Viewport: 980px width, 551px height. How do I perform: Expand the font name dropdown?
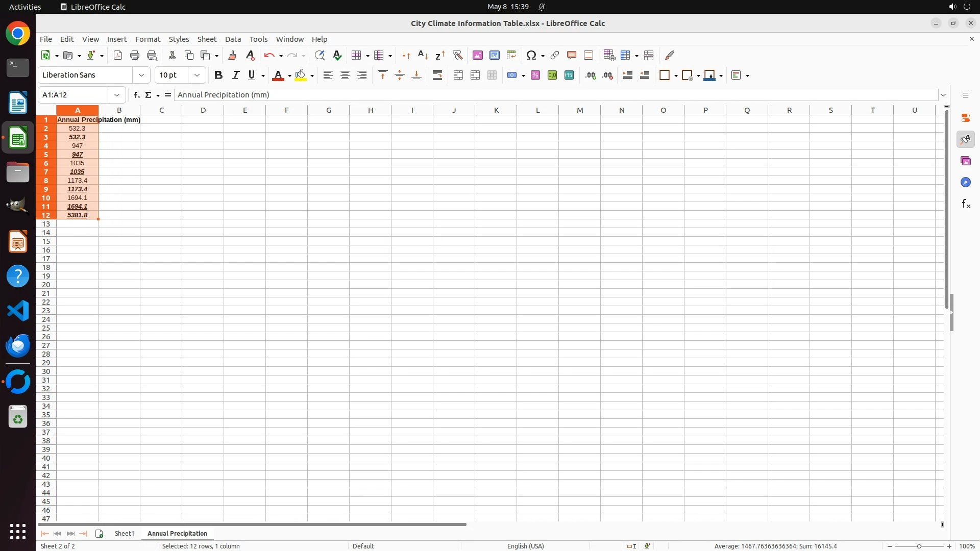point(141,75)
